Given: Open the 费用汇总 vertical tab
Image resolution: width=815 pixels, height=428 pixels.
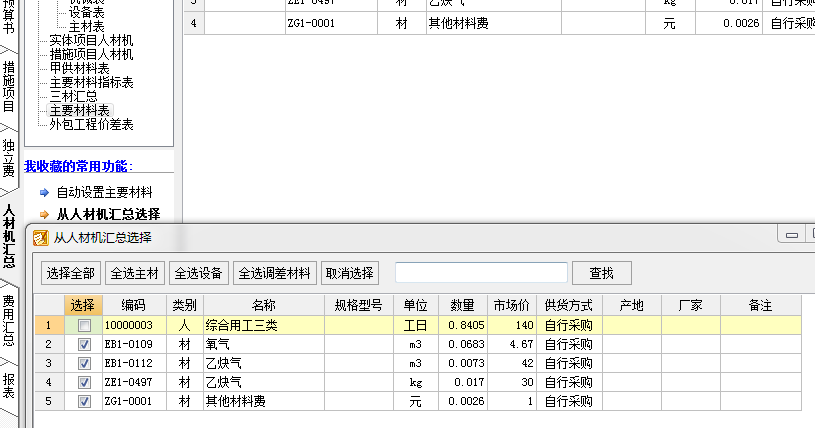Looking at the screenshot, I should [8, 320].
